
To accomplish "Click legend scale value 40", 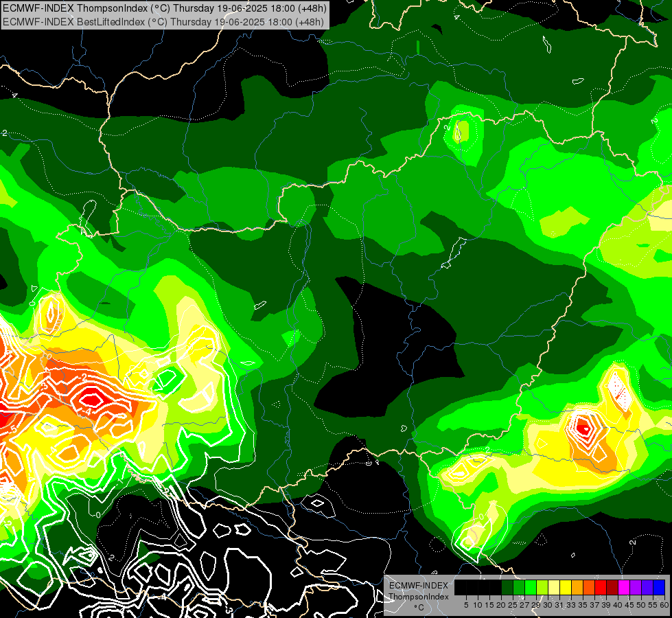I will [618, 605].
